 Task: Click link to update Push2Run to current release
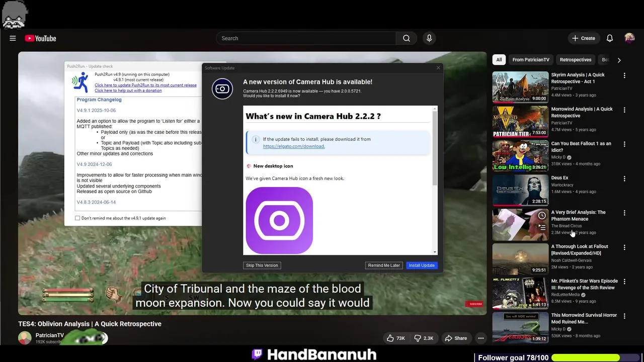click(145, 85)
